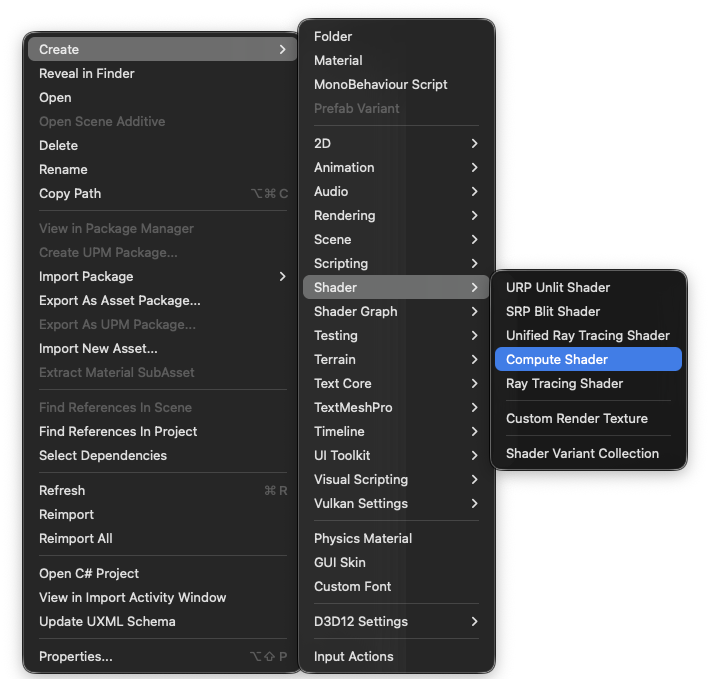Delete the selected asset
710x700 pixels.
(x=162, y=145)
